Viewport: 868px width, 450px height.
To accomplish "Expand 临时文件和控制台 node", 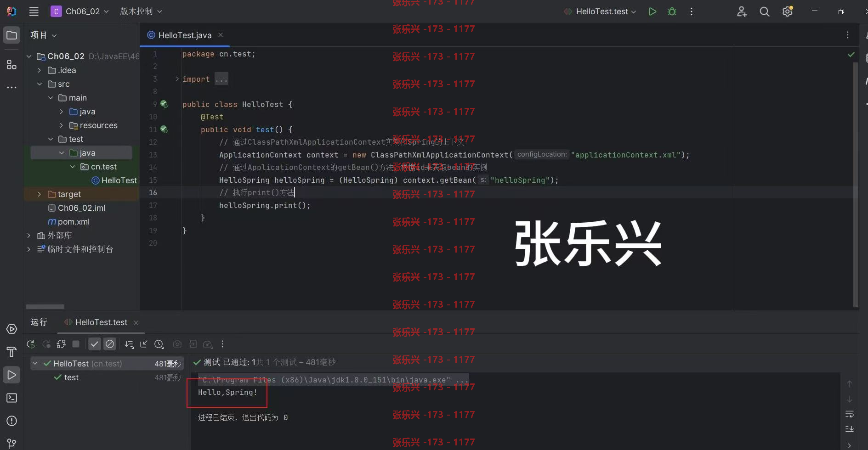I will pyautogui.click(x=28, y=249).
